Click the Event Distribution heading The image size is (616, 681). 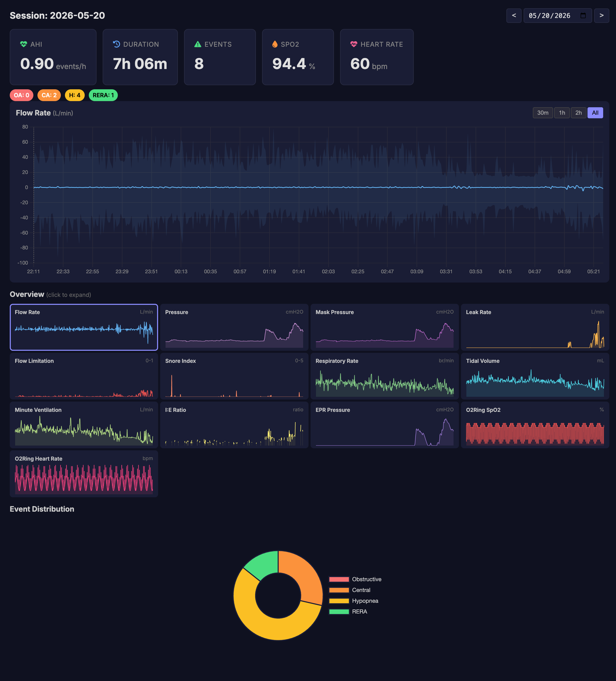pyautogui.click(x=42, y=509)
